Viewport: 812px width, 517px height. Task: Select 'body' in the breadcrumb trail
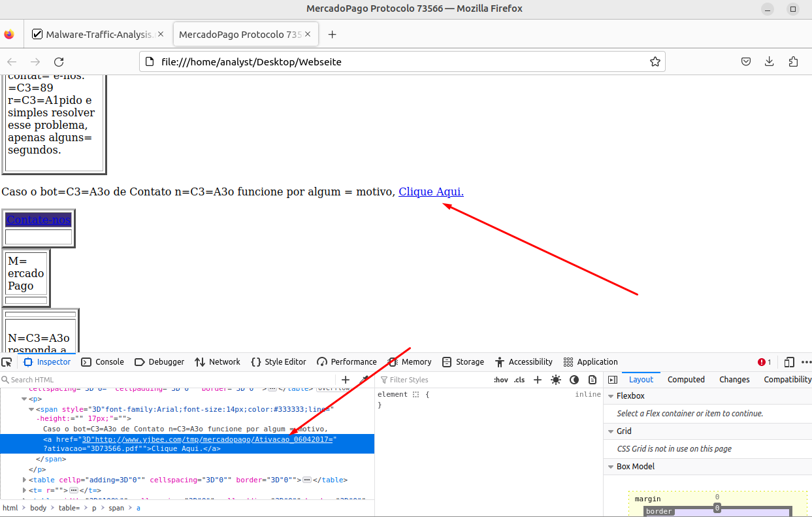tap(39, 508)
